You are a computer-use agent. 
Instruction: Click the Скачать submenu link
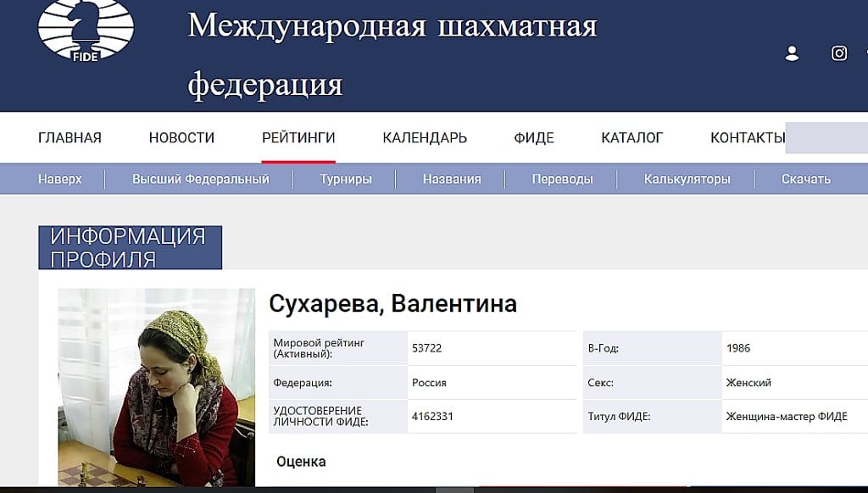(805, 179)
